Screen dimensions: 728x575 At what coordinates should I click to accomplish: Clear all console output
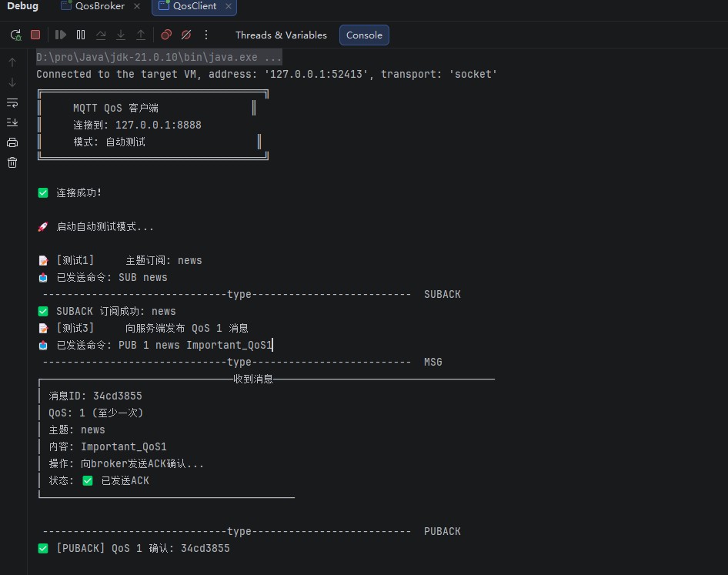click(x=12, y=162)
